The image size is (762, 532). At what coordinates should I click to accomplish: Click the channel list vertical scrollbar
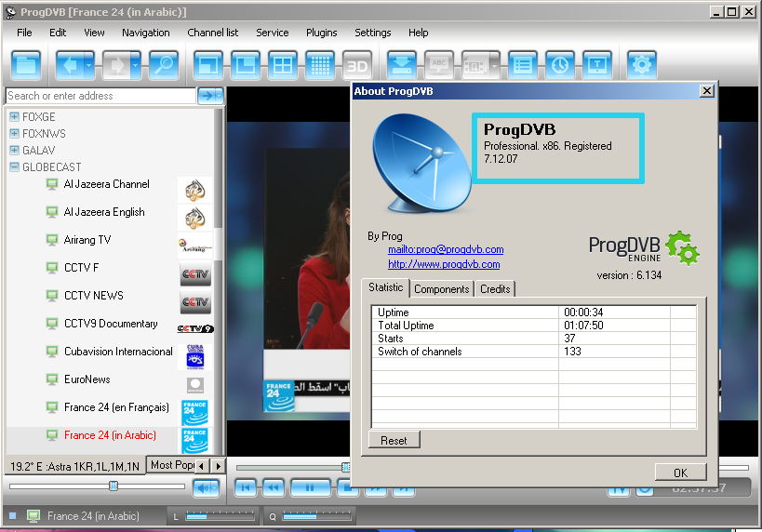[x=219, y=282]
